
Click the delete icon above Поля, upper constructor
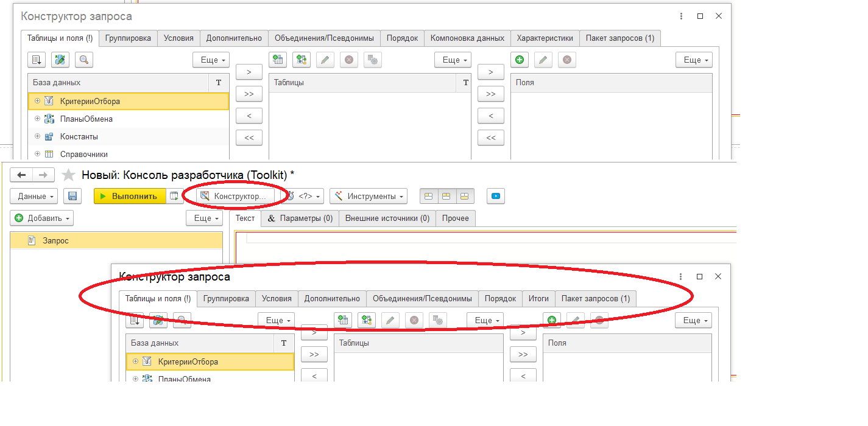point(567,60)
